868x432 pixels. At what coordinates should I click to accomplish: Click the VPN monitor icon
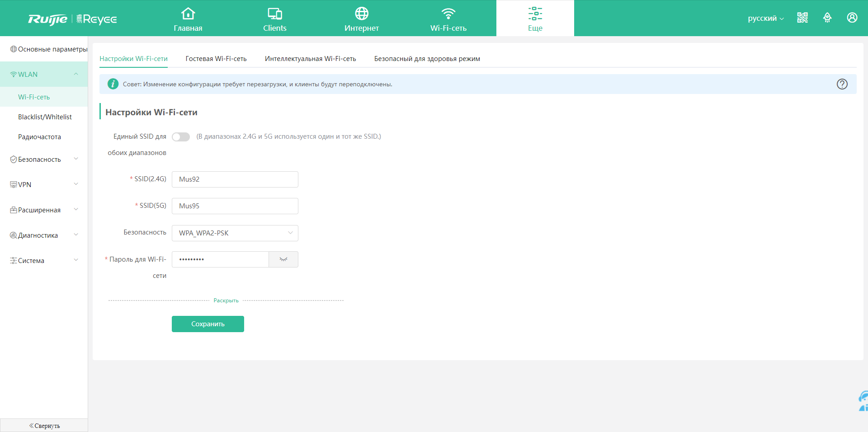tap(14, 184)
